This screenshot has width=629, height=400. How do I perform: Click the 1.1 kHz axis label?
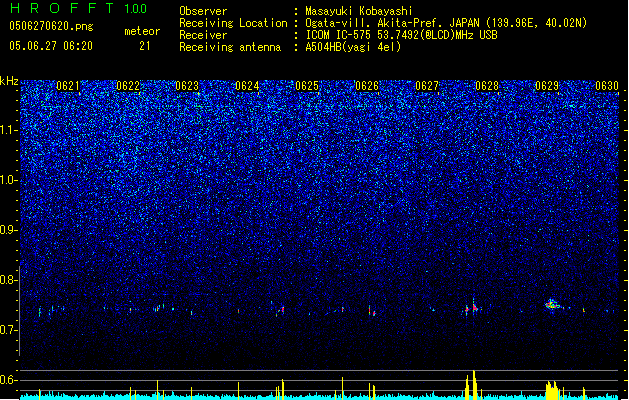(x=9, y=130)
